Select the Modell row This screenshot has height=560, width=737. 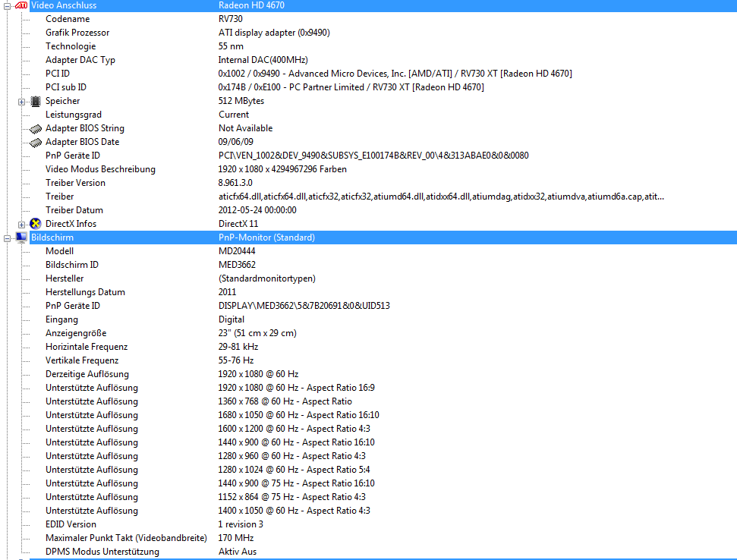[x=383, y=251]
